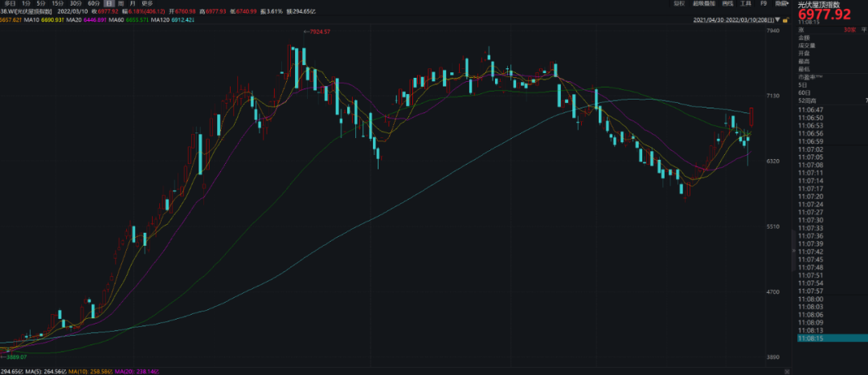
Task: Select the 1分 timeframe
Action: (x=27, y=4)
